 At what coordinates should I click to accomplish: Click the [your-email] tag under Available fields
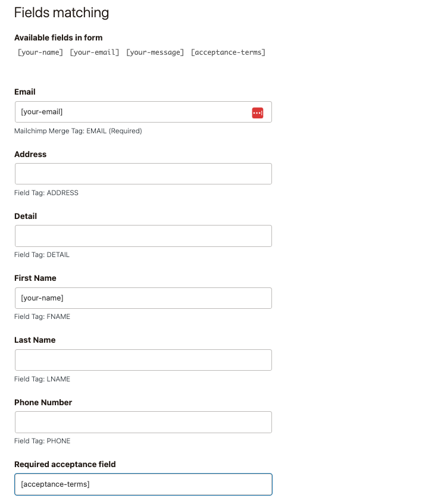coord(95,52)
